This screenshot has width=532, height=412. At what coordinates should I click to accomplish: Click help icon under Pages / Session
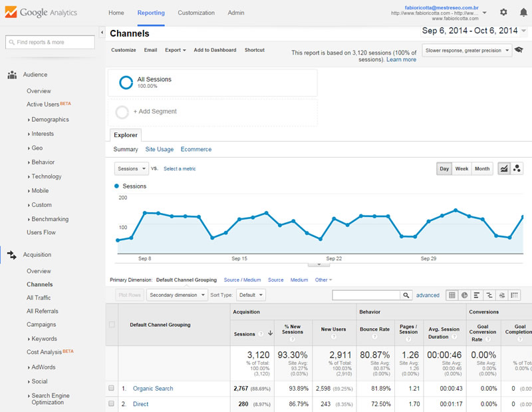click(408, 339)
